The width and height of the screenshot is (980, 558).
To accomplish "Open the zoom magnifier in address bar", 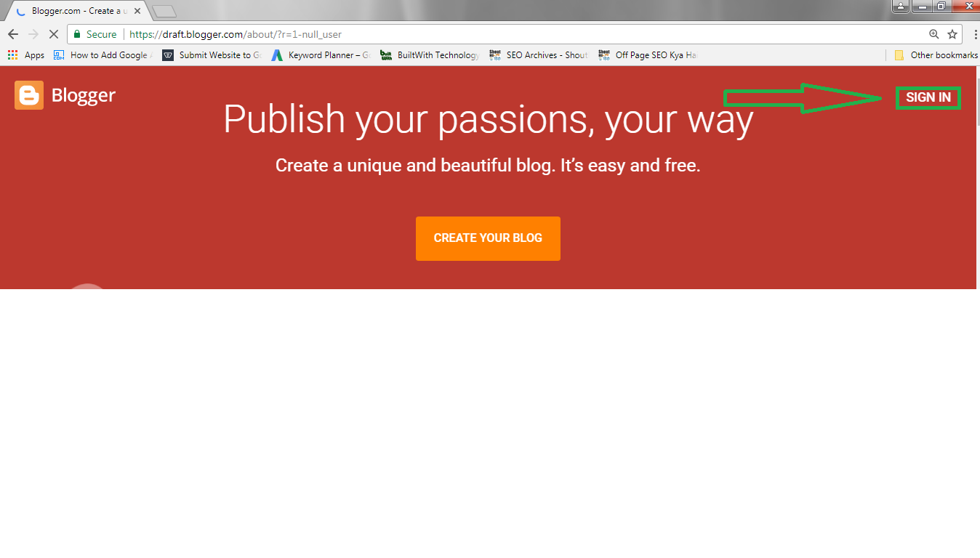I will pyautogui.click(x=934, y=34).
